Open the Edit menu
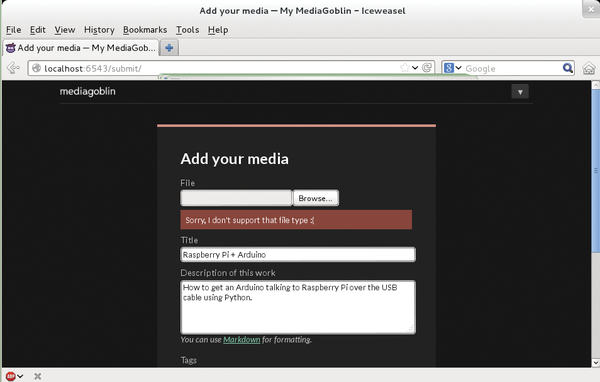 [x=38, y=30]
